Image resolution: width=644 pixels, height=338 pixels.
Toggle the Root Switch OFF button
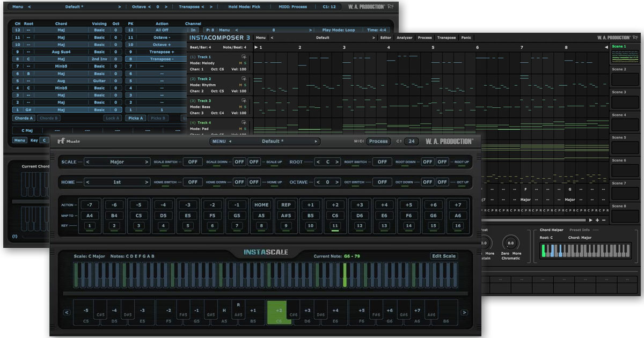pyautogui.click(x=382, y=161)
